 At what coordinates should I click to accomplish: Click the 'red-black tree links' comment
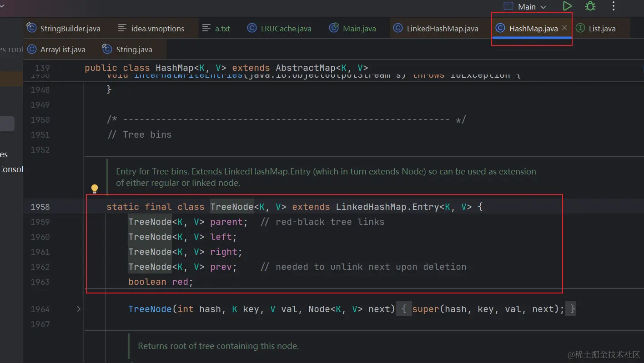tap(322, 222)
